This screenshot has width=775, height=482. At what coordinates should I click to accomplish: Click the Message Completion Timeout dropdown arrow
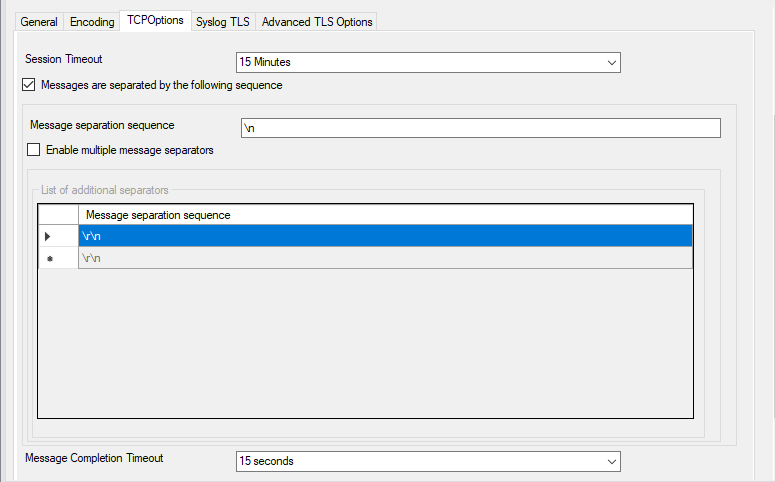(611, 461)
